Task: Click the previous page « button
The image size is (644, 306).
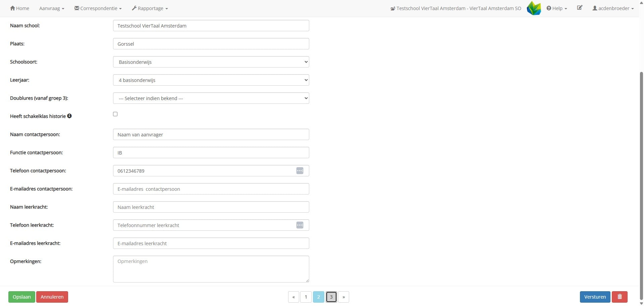Action: pos(293,297)
